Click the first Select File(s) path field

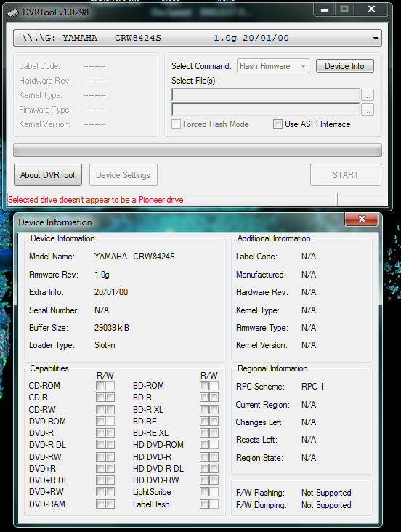[265, 95]
